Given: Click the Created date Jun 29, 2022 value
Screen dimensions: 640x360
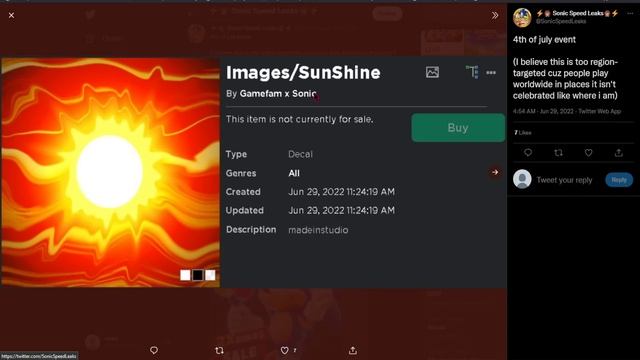Looking at the screenshot, I should (342, 192).
